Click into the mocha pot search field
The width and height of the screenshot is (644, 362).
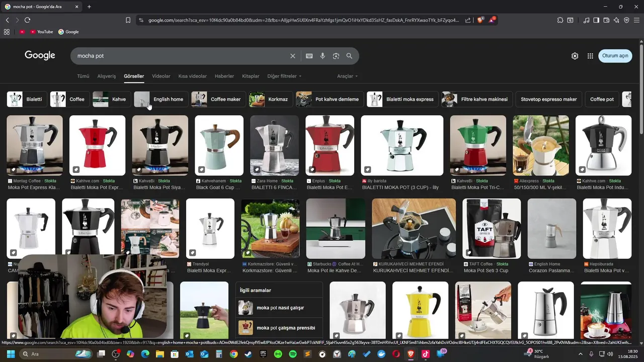coord(181,56)
